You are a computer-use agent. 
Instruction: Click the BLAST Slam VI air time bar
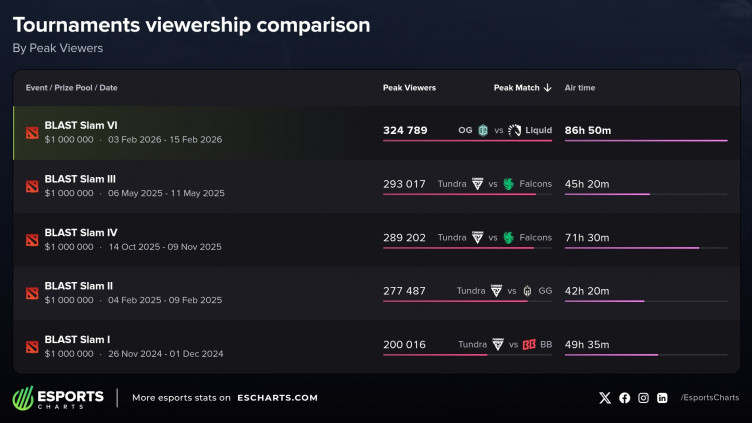tap(646, 141)
